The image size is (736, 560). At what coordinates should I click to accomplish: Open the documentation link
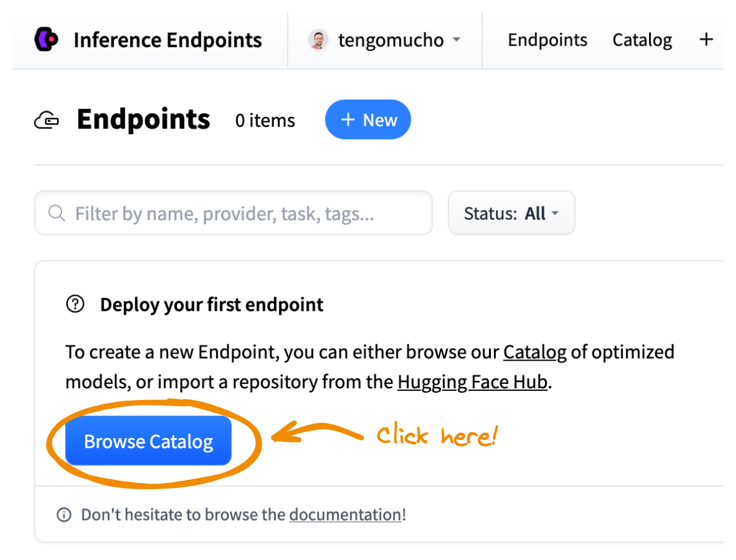(x=344, y=514)
